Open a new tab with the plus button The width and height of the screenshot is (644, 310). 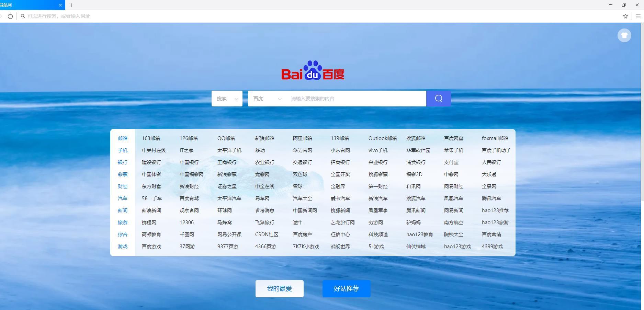point(71,5)
